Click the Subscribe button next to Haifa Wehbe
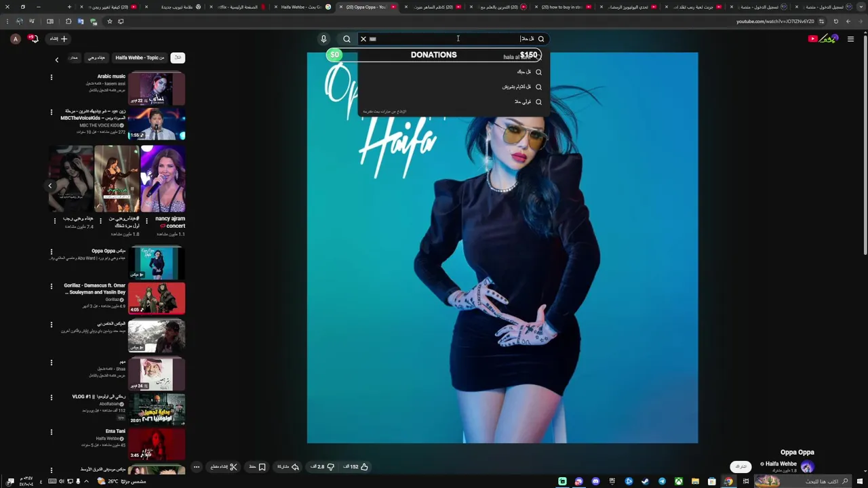Viewport: 868px width, 488px height. pos(741,466)
